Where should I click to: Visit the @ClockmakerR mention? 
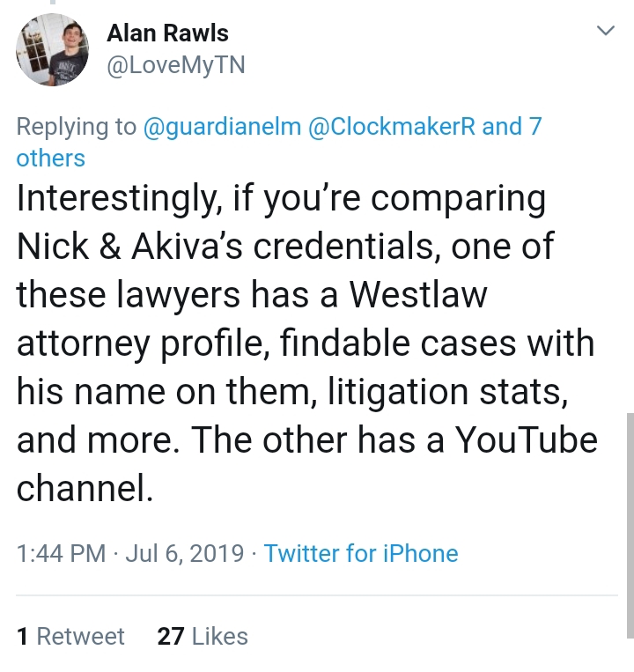pos(392,127)
